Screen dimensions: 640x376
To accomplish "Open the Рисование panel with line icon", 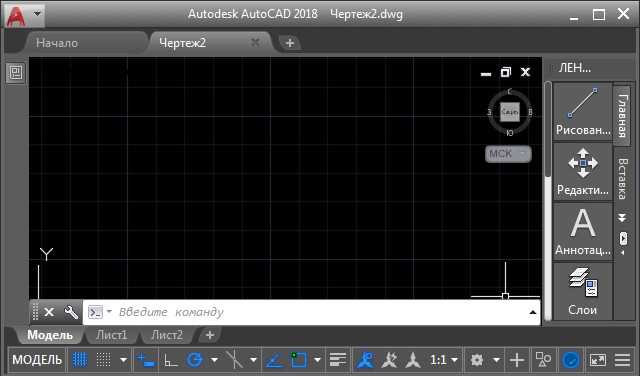I will [x=583, y=112].
